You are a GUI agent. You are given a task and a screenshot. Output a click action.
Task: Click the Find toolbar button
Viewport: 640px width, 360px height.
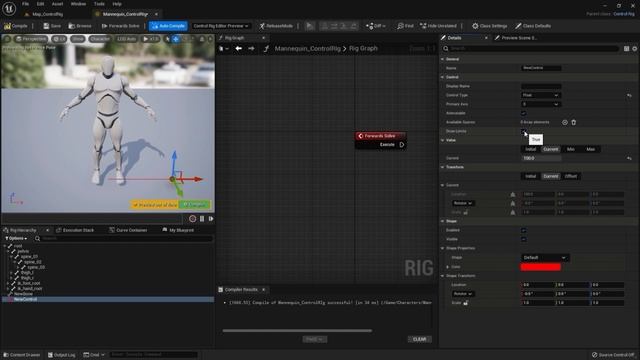(x=405, y=26)
